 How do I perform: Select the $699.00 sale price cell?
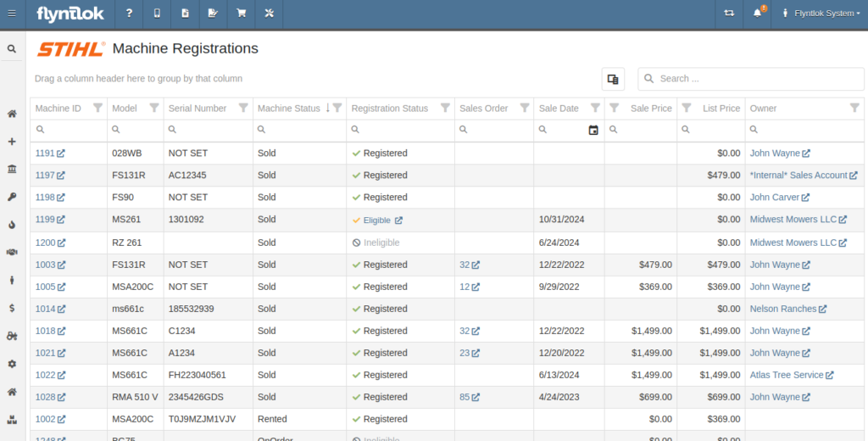[641, 397]
